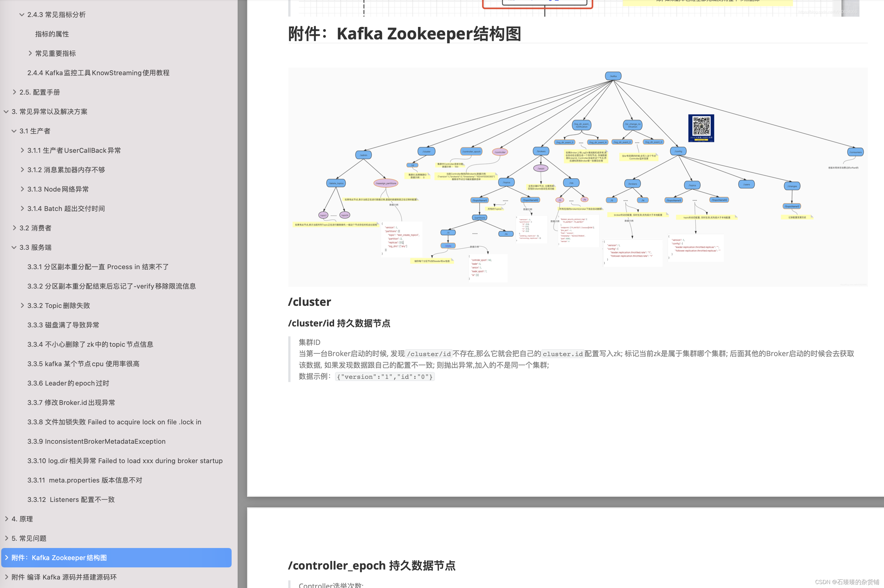Click the inline code /cluster/id
The image size is (884, 588).
click(x=429, y=354)
